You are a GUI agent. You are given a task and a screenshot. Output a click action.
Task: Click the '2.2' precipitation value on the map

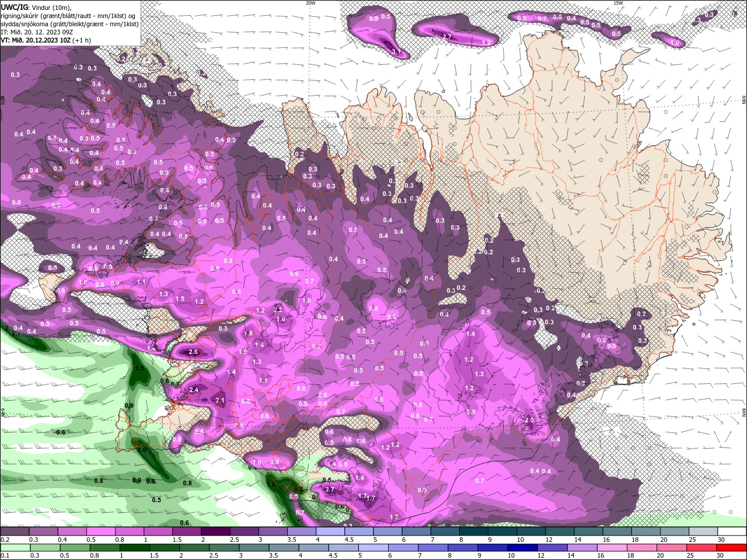(278, 309)
